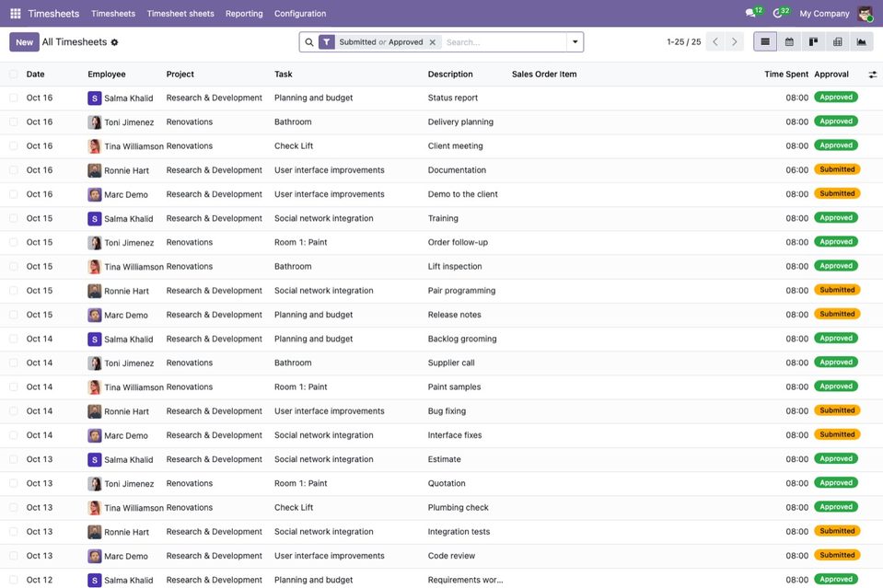Check the Documentation row checkbox
This screenshot has height=588, width=883.
(x=14, y=170)
